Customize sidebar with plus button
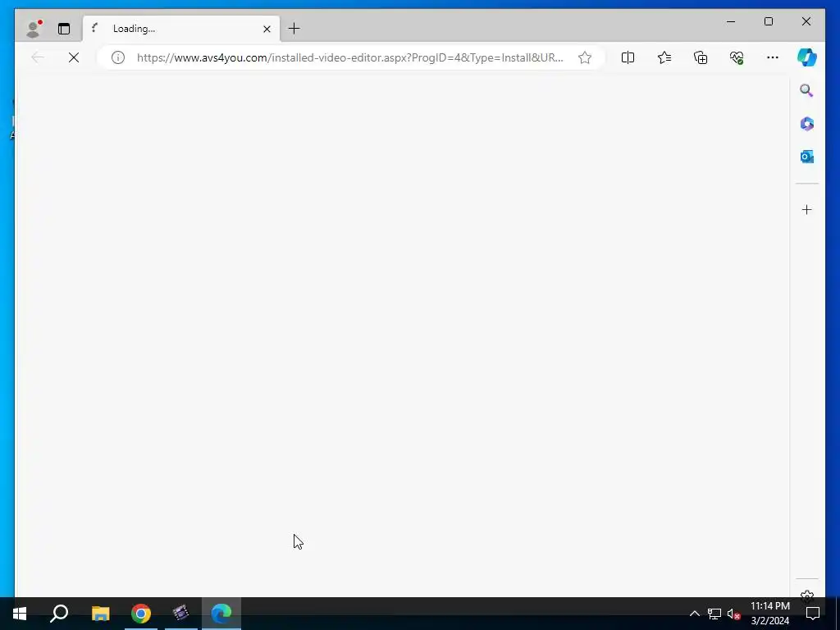 (807, 209)
